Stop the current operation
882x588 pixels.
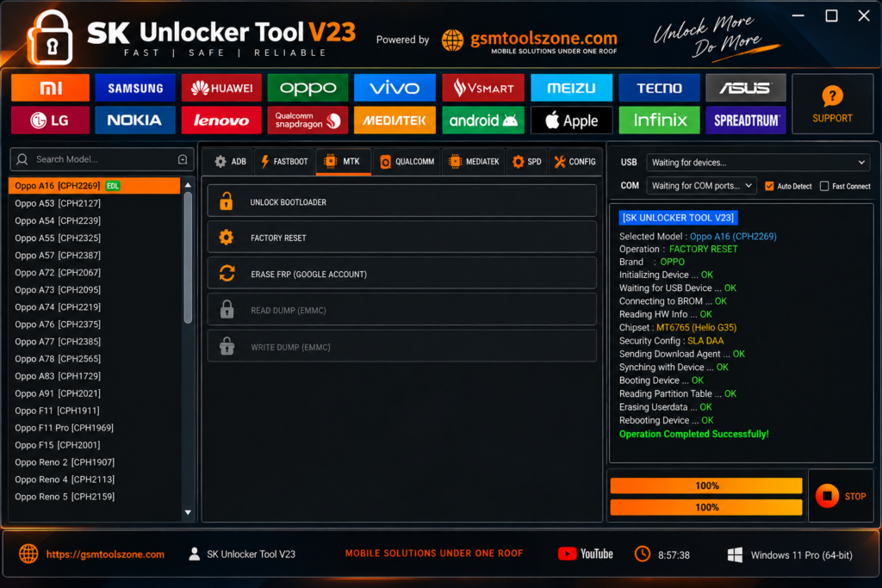click(x=841, y=497)
